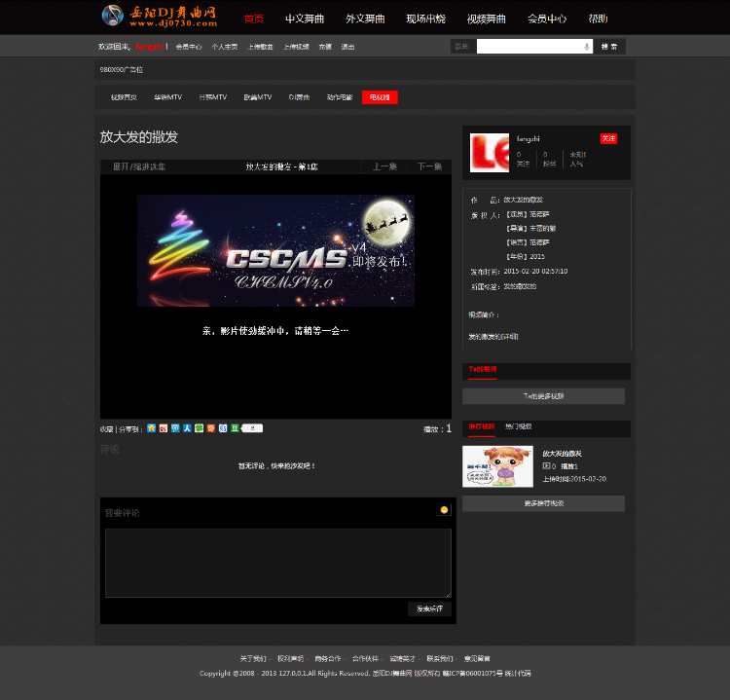730x700 pixels.
Task: Open 充值 recharge link
Action: [x=325, y=47]
